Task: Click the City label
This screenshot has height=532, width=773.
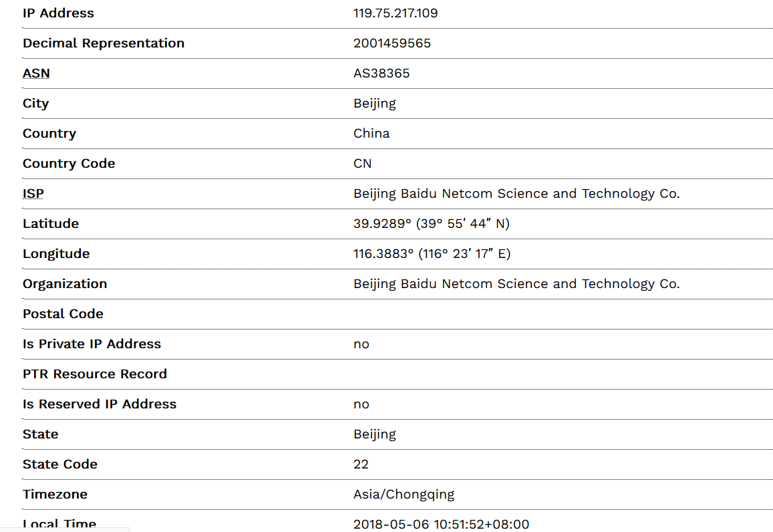Action: [35, 104]
